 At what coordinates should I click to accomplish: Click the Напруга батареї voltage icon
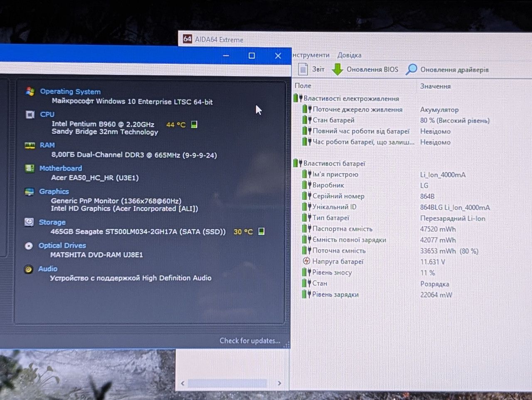[x=306, y=261]
